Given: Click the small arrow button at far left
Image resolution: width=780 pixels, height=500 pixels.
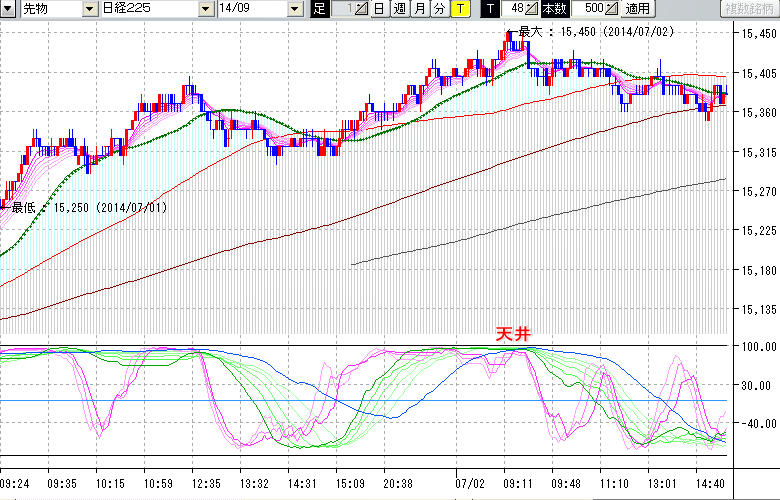Looking at the screenshot, I should (8, 9).
